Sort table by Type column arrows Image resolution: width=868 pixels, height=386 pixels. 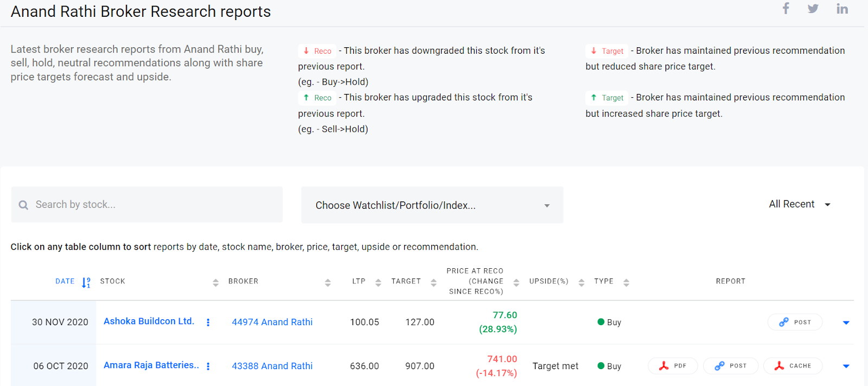[626, 282]
